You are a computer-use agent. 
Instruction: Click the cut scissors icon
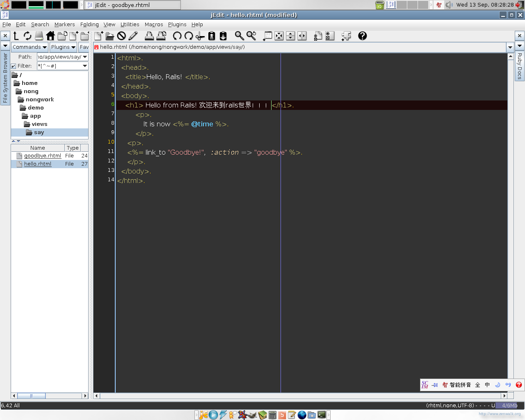[x=200, y=36]
